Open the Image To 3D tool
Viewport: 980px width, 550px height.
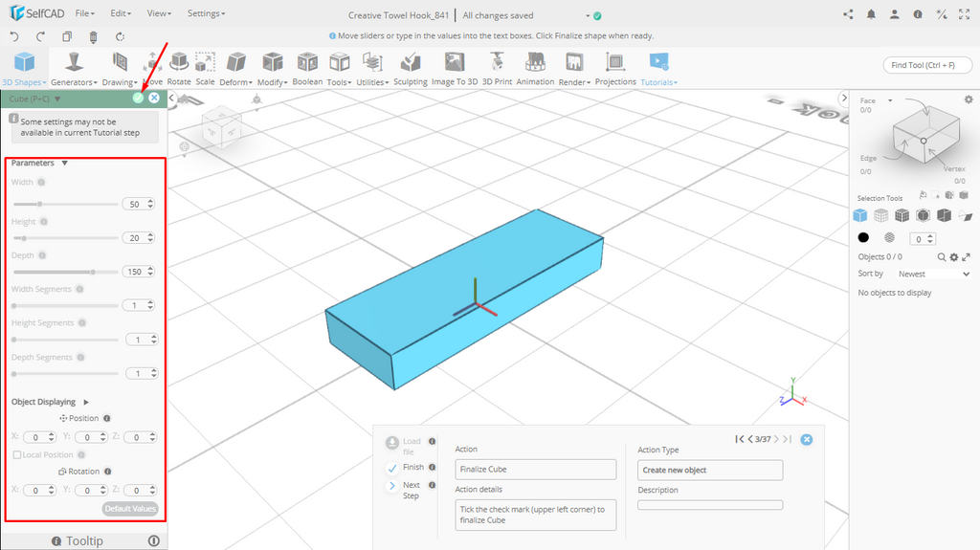click(455, 69)
